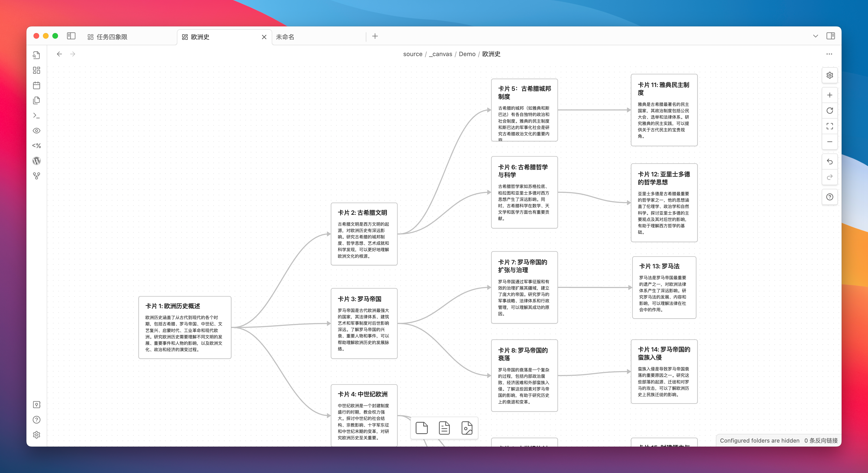Open the Templater icon in the ribbon
The height and width of the screenshot is (473, 868).
(x=36, y=145)
